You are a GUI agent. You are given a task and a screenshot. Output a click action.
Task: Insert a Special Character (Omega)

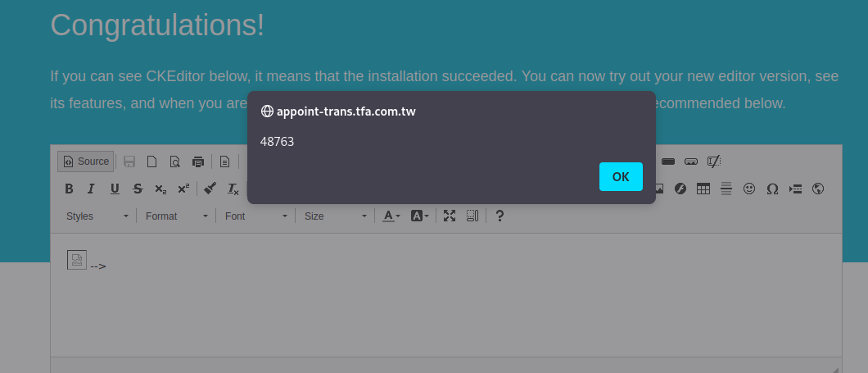click(x=772, y=189)
